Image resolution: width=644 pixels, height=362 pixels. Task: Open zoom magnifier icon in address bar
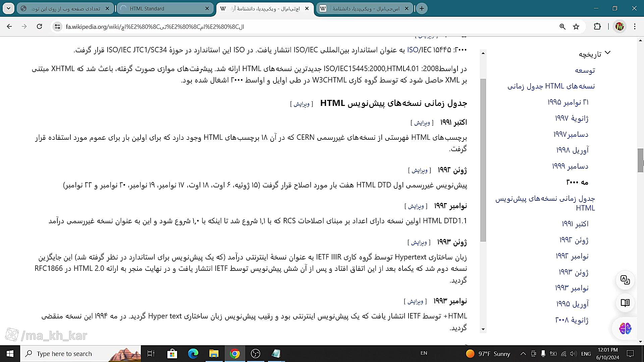coord(562,26)
